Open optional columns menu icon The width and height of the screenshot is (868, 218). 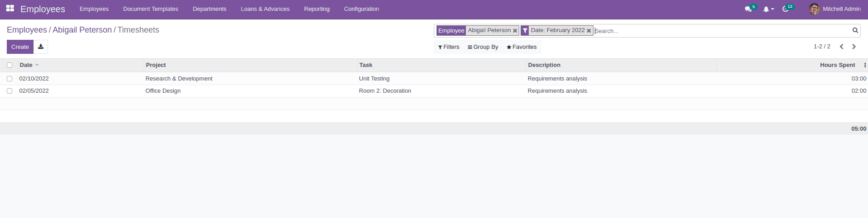865,65
